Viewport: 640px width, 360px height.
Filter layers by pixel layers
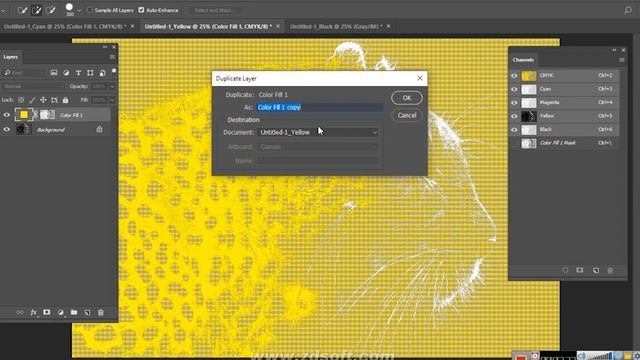click(x=54, y=73)
